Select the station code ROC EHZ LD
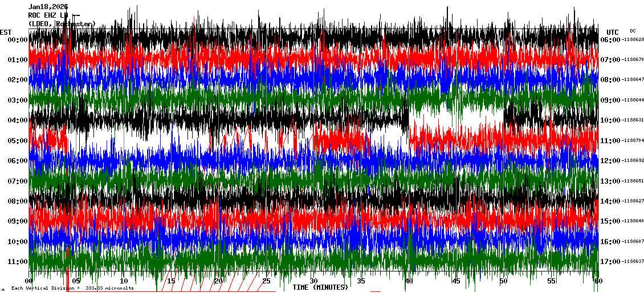This screenshot has width=644, height=296. [x=48, y=15]
